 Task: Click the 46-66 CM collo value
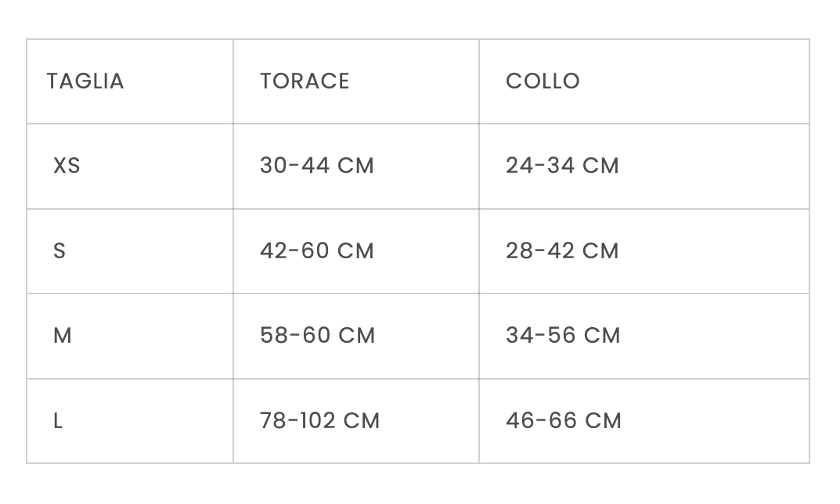click(563, 421)
